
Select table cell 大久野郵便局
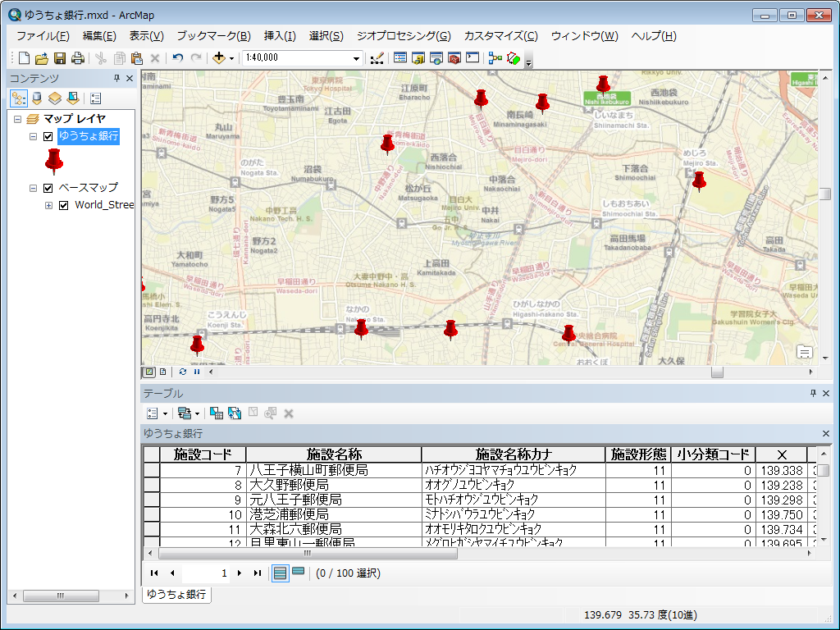[x=334, y=485]
